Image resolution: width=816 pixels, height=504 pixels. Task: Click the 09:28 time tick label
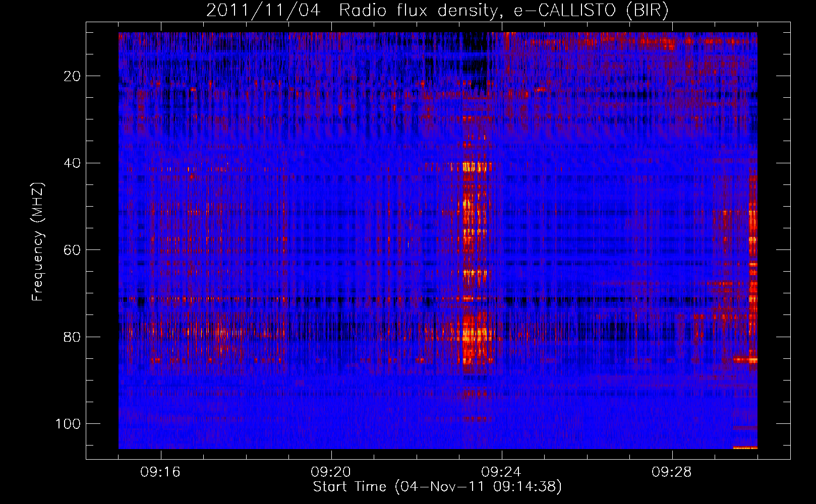672,472
